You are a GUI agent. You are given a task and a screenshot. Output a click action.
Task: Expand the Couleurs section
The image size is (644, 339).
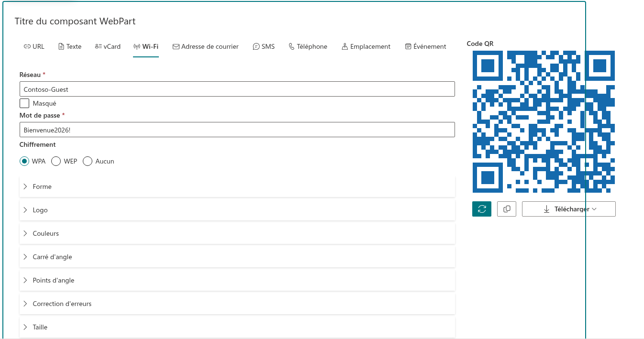(237, 233)
